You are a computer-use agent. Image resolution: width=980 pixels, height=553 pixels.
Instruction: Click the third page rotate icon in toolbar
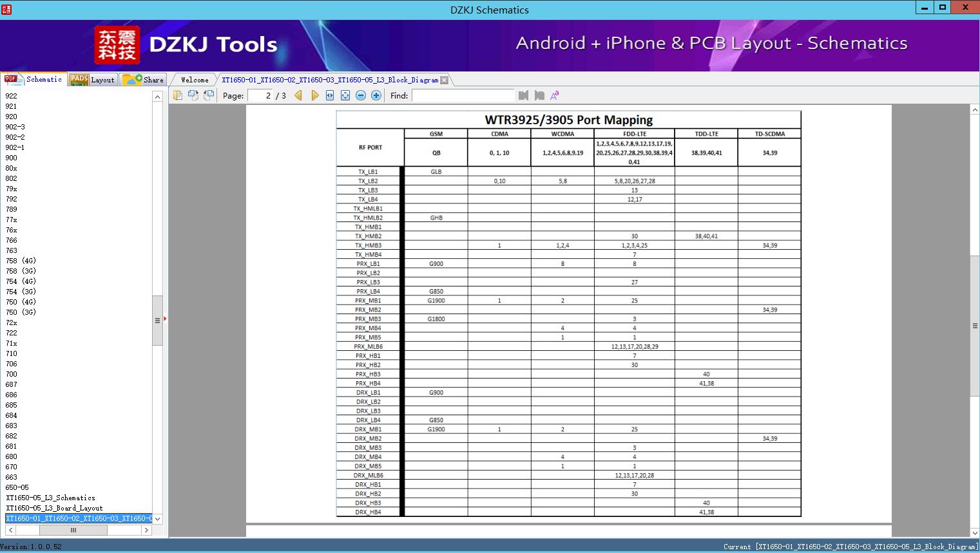coord(208,95)
